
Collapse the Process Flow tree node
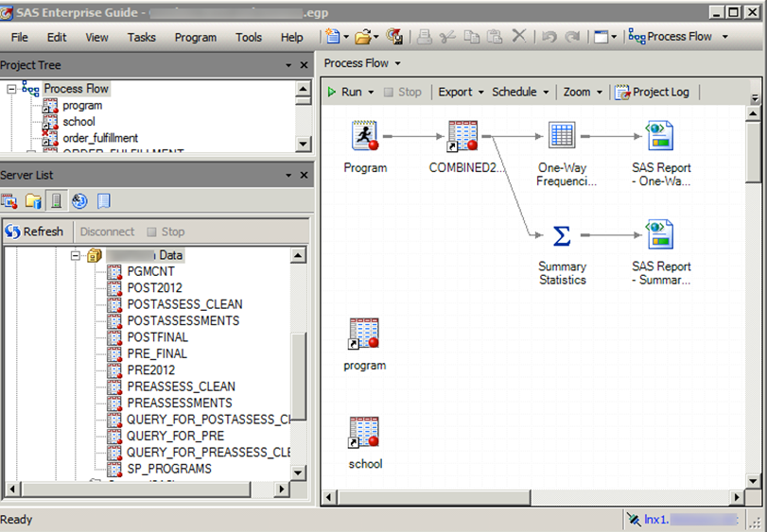[11, 89]
